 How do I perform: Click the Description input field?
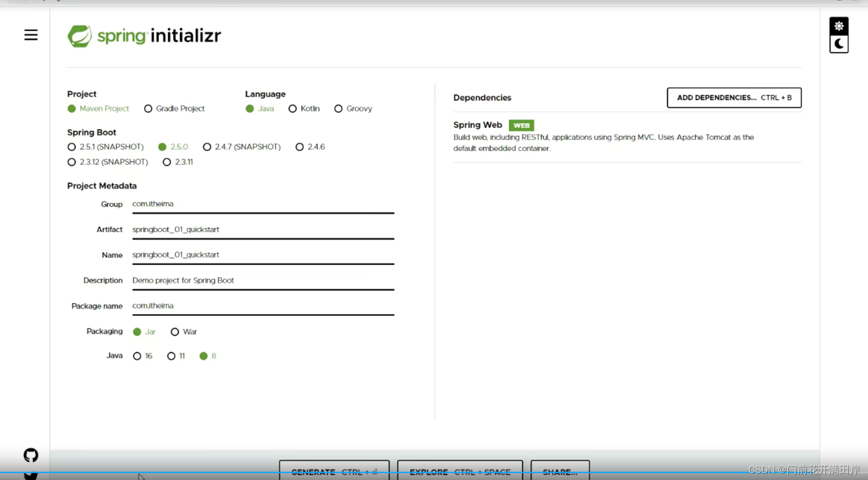pos(263,281)
